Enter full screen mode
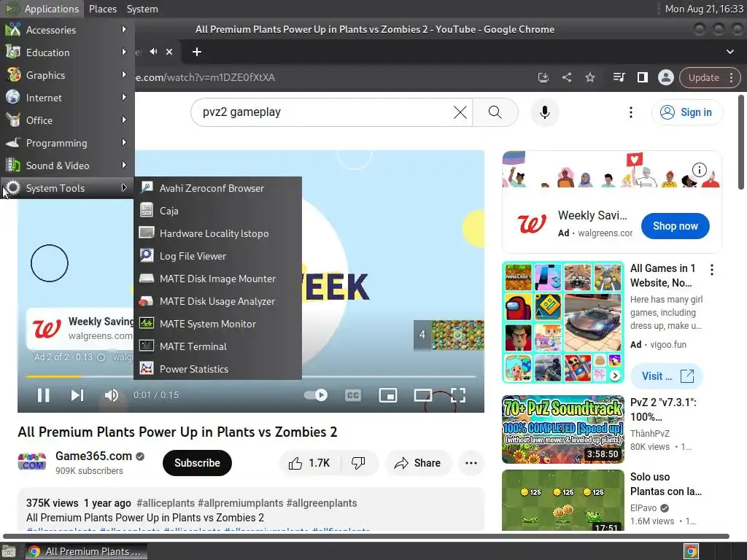Image resolution: width=747 pixels, height=560 pixels. tap(458, 395)
